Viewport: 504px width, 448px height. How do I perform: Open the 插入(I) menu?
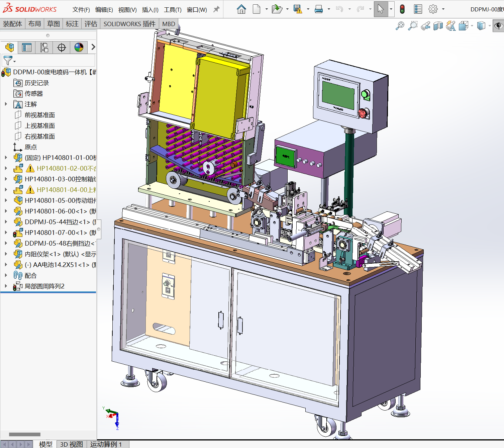[x=150, y=10]
